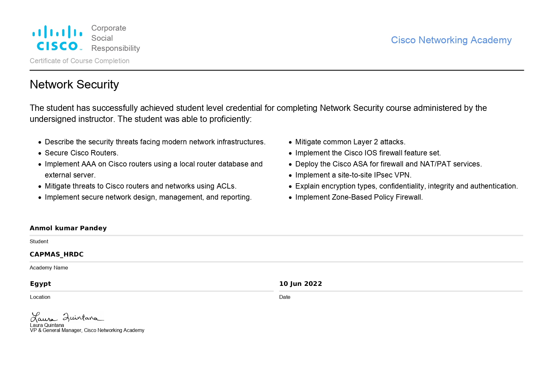
Task: Click the "Implement Zone-Based Policy Firewall." bullet
Action: point(359,197)
